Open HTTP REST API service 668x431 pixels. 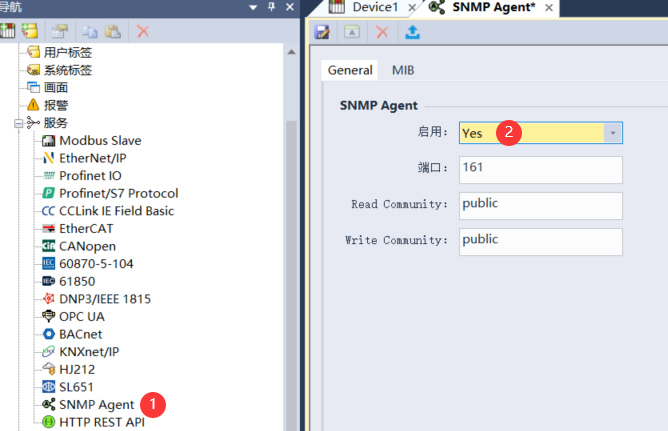[102, 422]
